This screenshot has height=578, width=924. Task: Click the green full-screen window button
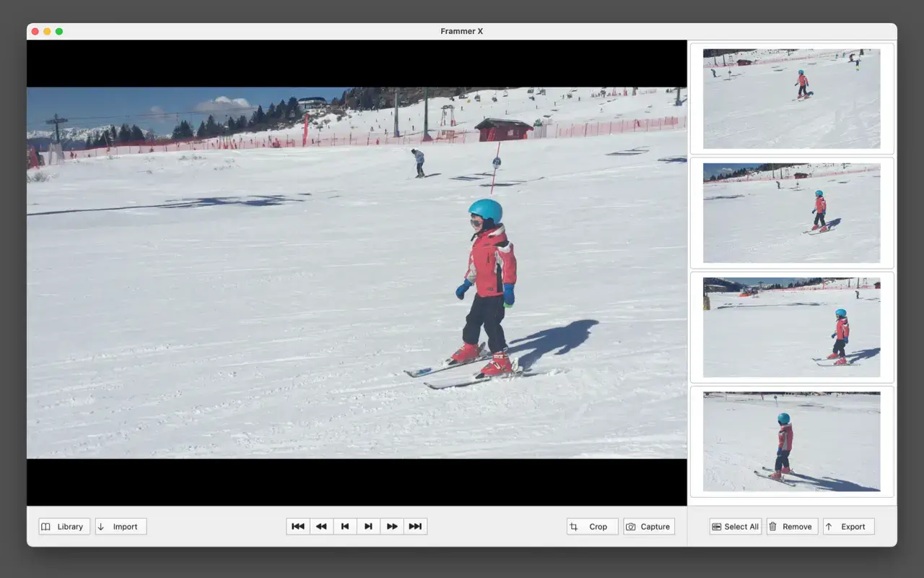[x=59, y=32]
